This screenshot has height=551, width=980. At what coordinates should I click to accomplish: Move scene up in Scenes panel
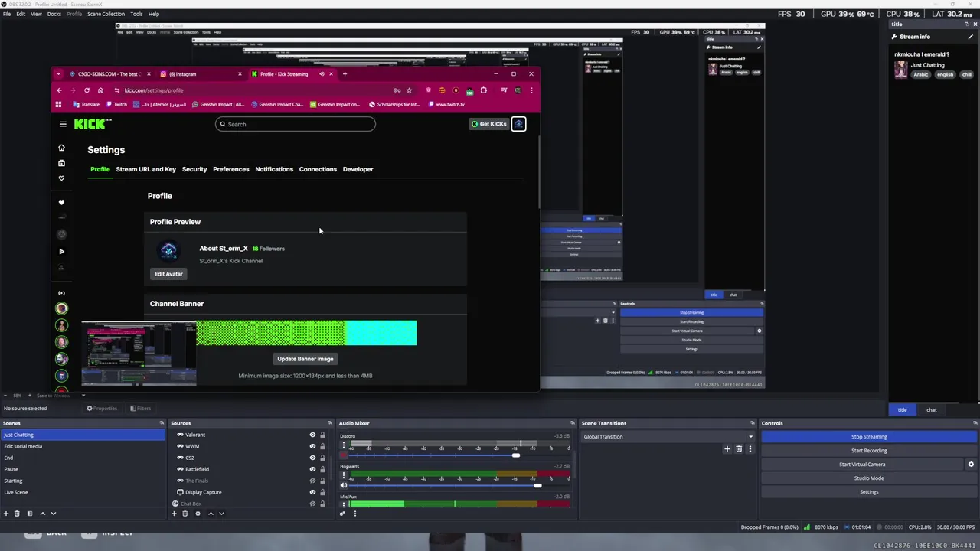pos(43,514)
